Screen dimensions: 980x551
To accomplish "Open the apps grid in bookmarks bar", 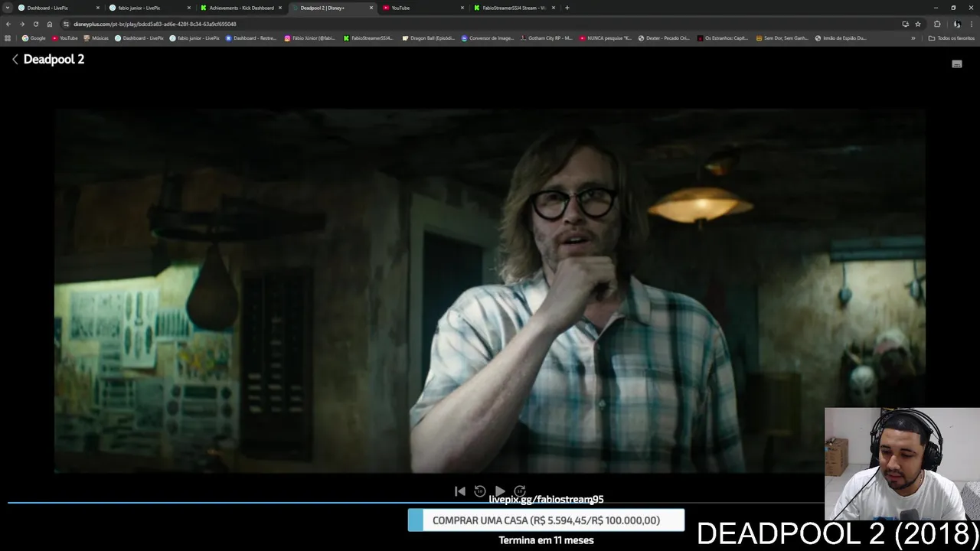I will click(x=8, y=38).
